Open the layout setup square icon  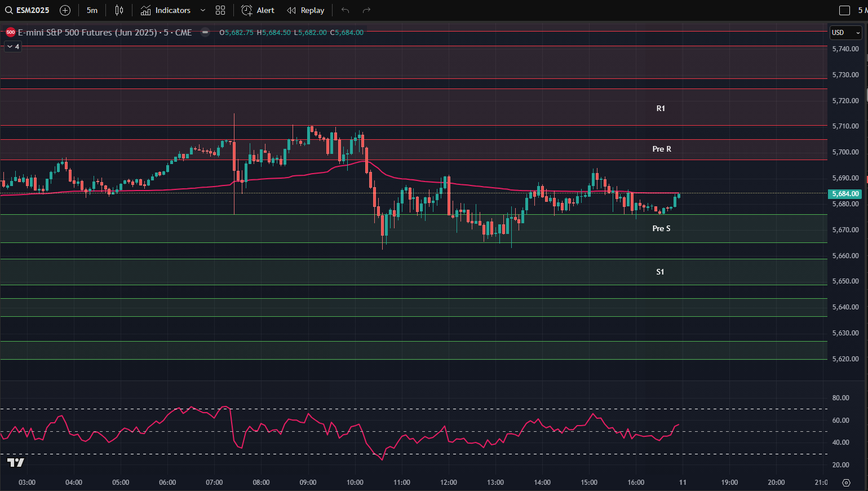pos(844,10)
